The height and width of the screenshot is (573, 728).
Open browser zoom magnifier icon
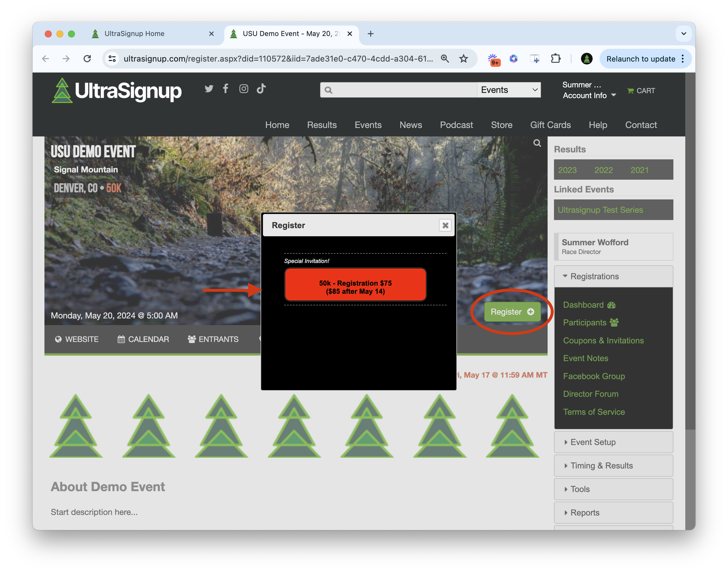point(444,59)
